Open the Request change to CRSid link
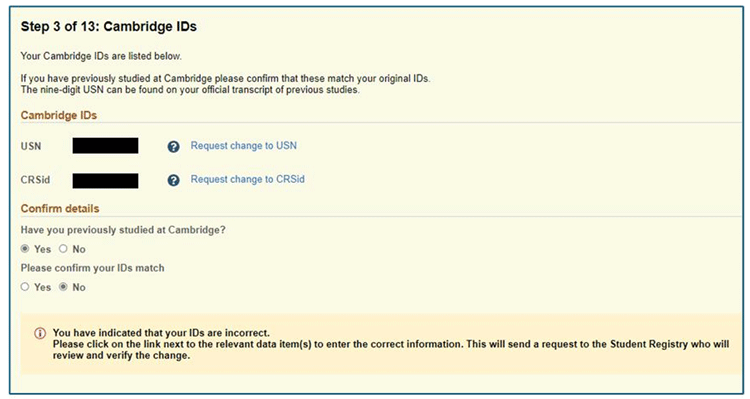This screenshot has height=399, width=750. pyautogui.click(x=247, y=179)
